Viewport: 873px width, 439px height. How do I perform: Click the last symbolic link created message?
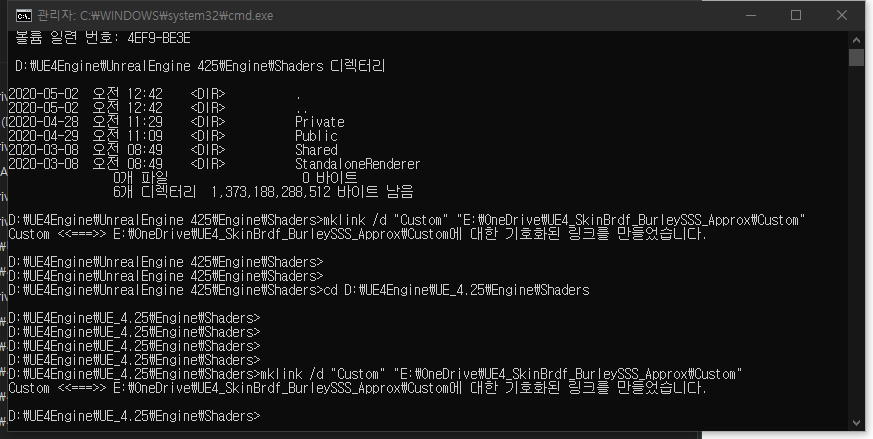[357, 388]
